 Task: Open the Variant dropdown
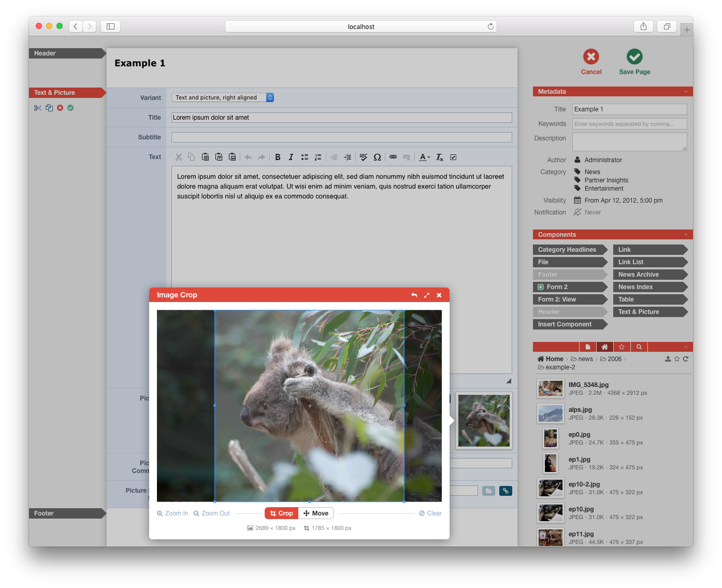pyautogui.click(x=223, y=97)
